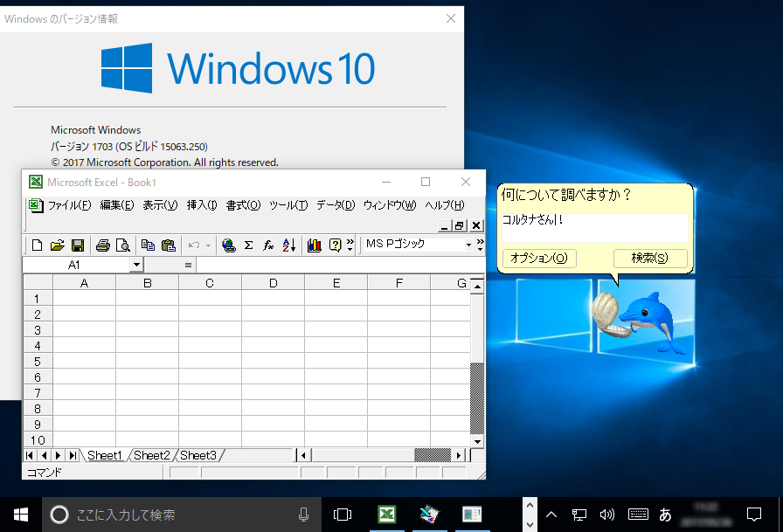This screenshot has width=783, height=532.
Task: Click microphone icon in search box
Action: (303, 515)
